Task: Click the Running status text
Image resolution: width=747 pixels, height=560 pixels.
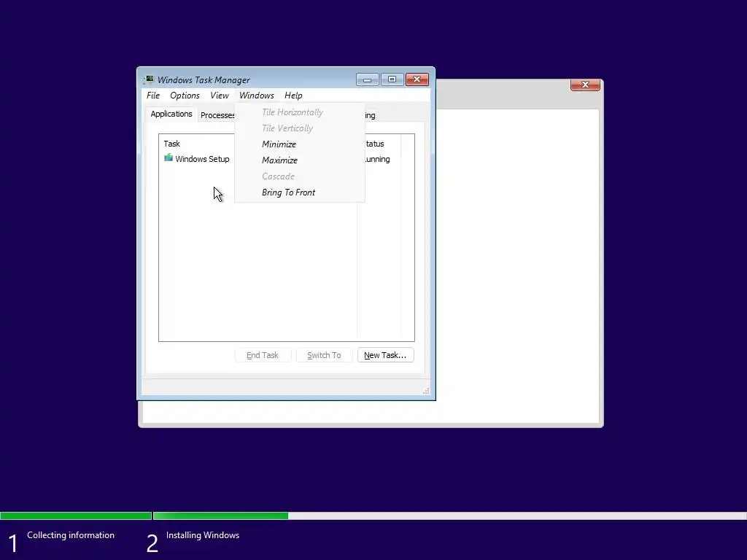Action: point(377,159)
